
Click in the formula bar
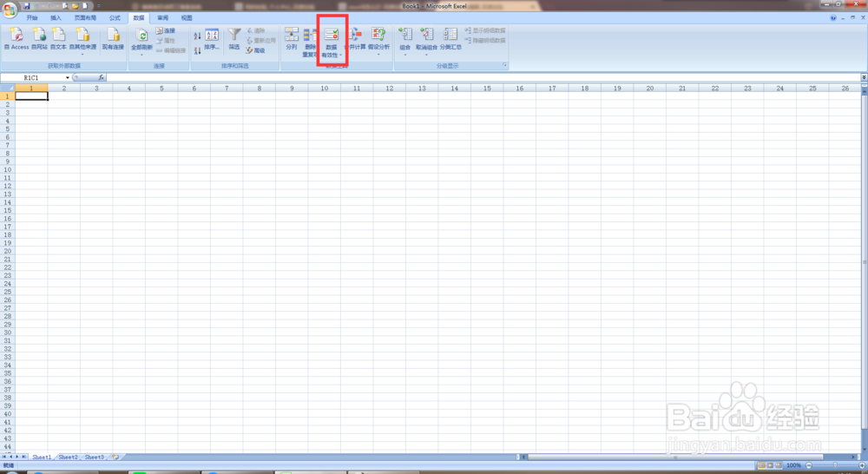coord(483,77)
